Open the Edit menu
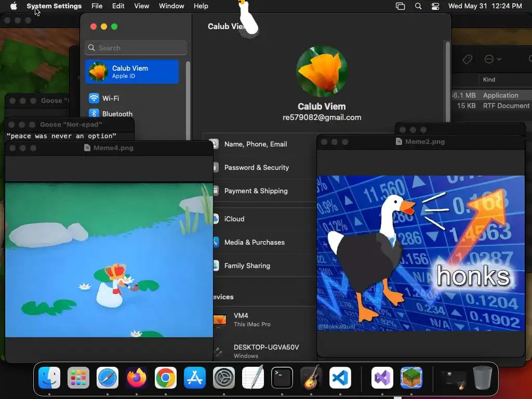Viewport: 532px width, 399px height. click(118, 6)
